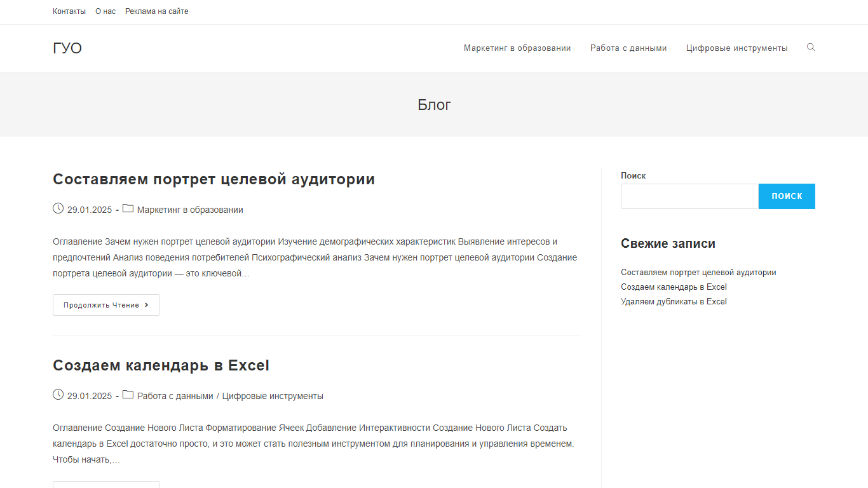Screen dimensions: 868x488
Task: Click the folder icon beside Работа с данными
Action: 128,395
